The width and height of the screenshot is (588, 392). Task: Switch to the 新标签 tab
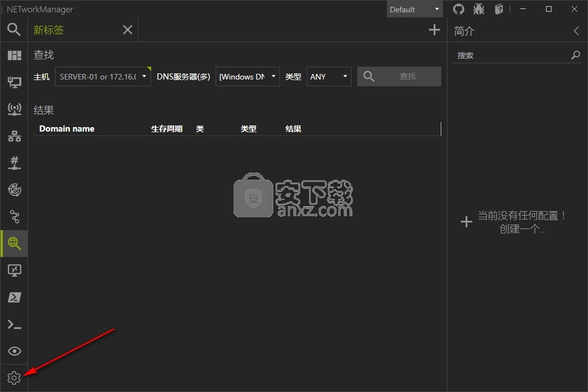click(x=49, y=30)
